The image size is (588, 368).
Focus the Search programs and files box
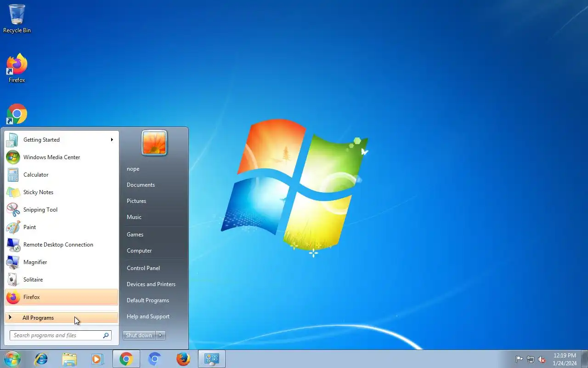61,335
